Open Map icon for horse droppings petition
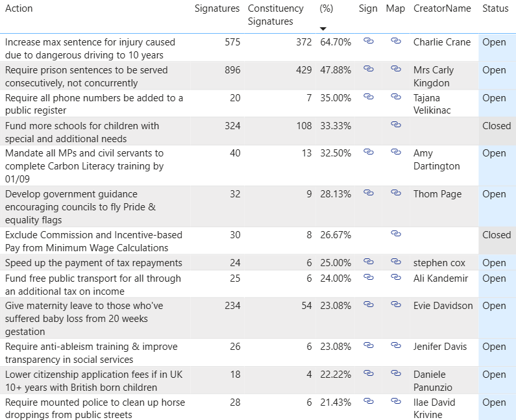The image size is (516, 420). click(395, 401)
